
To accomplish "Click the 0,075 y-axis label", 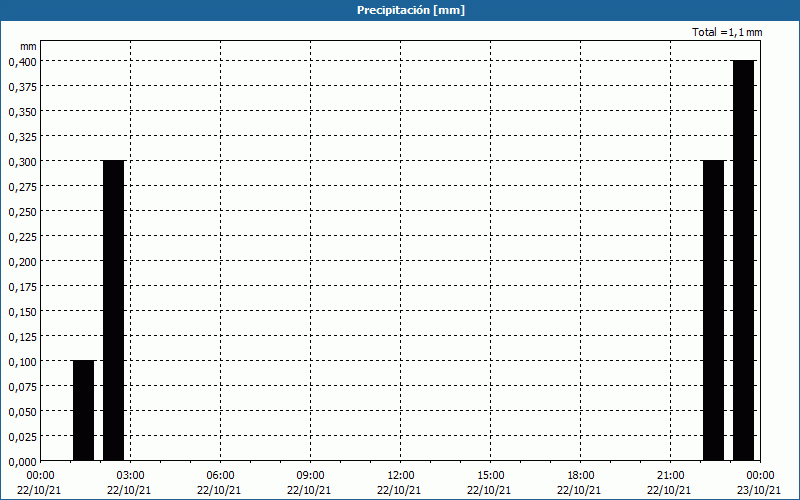I will (22, 387).
